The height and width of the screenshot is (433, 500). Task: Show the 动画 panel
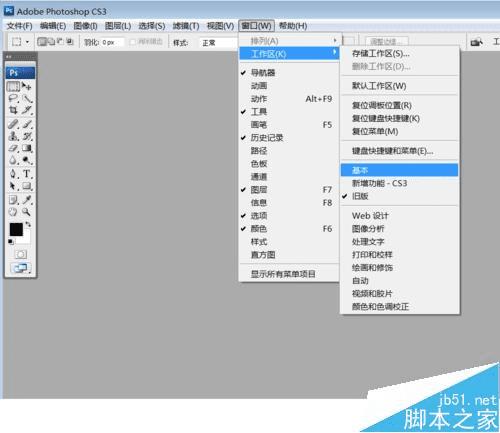289,86
